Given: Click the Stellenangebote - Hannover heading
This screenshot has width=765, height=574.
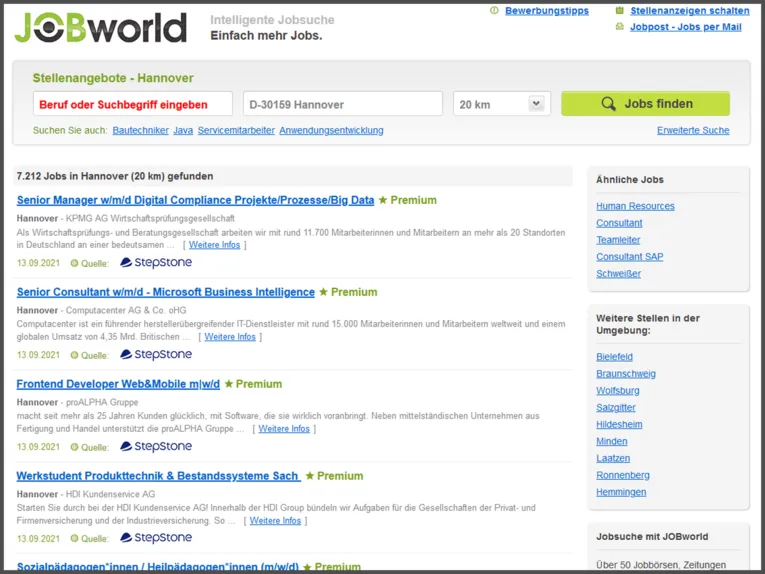Looking at the screenshot, I should pos(113,78).
